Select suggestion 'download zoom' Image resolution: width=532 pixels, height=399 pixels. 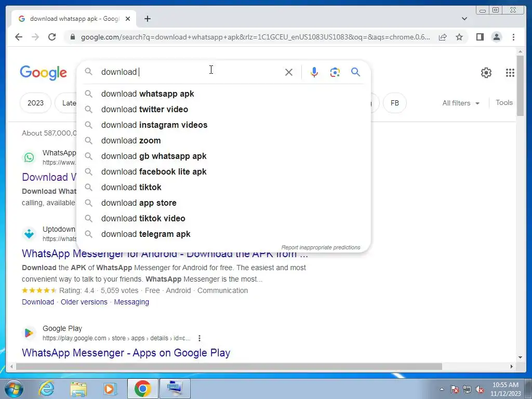coord(223,140)
